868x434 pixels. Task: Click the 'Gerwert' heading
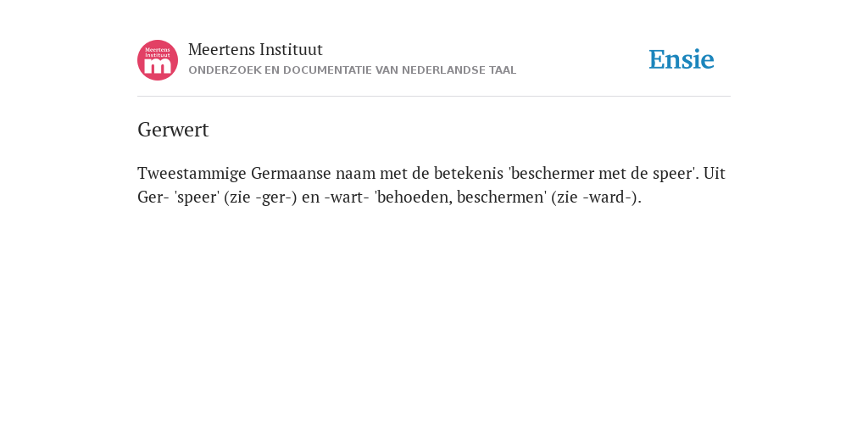173,130
